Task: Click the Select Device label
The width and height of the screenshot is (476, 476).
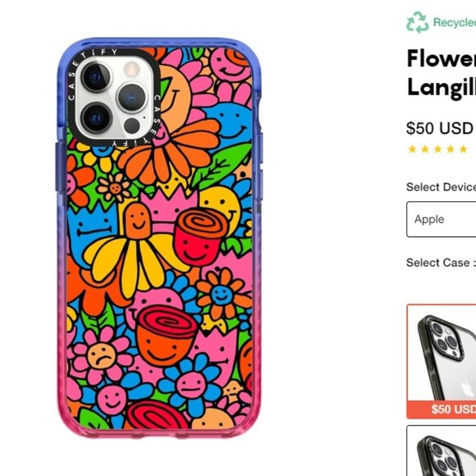Action: point(441,187)
